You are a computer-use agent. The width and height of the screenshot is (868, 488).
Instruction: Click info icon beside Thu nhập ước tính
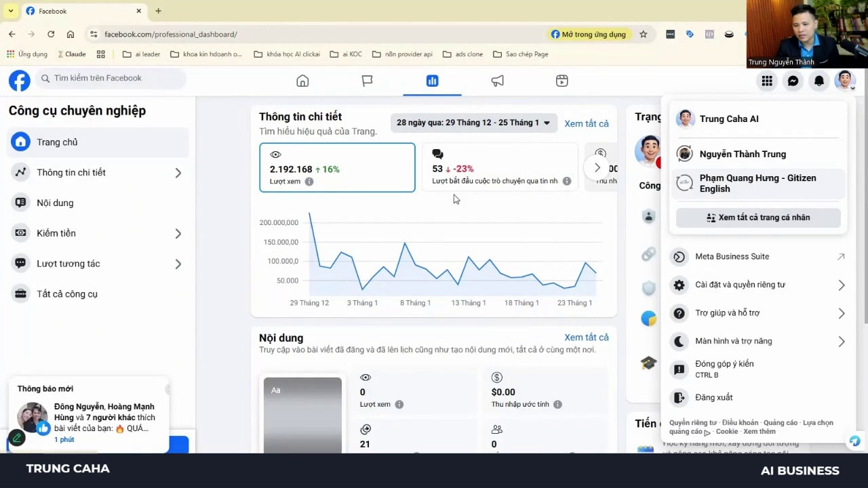click(x=557, y=405)
